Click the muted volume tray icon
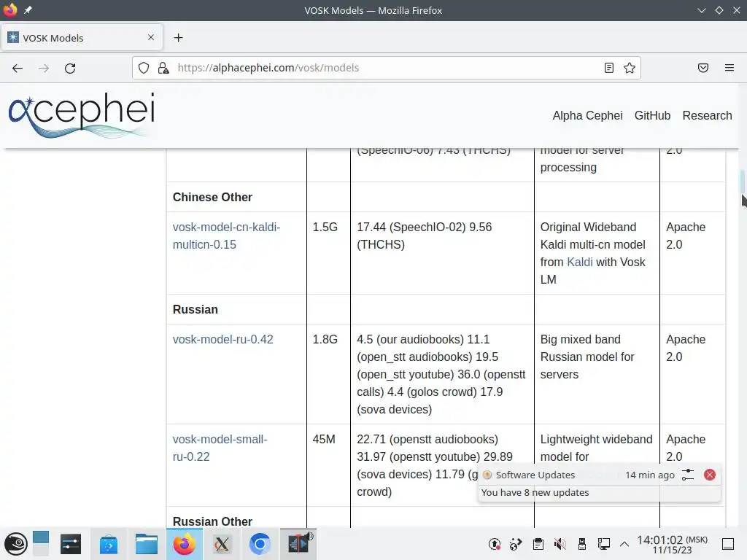Viewport: 747px width, 560px height. [560, 544]
